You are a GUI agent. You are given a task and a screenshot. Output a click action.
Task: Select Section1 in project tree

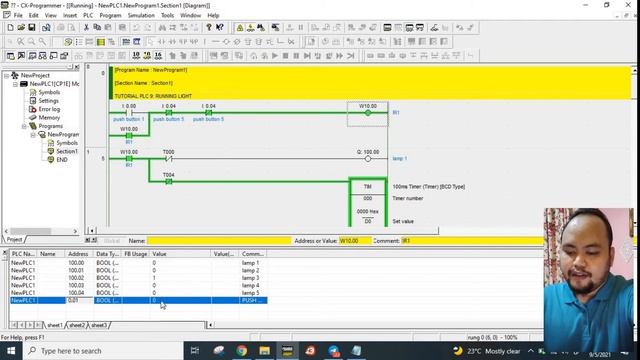coord(67,151)
